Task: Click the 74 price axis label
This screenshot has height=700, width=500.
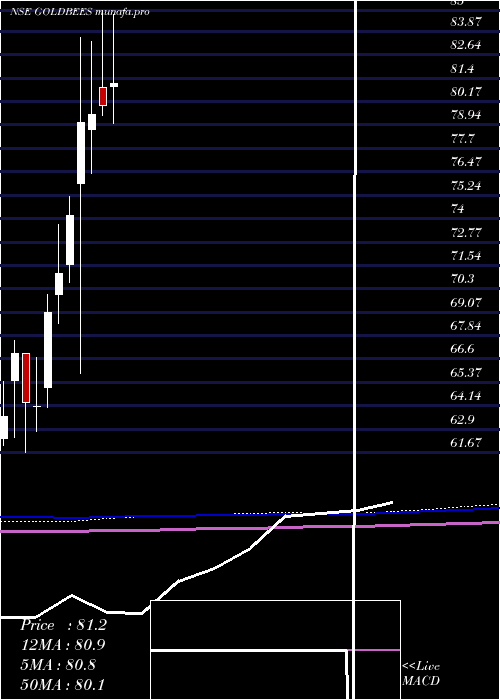Action: click(x=457, y=209)
